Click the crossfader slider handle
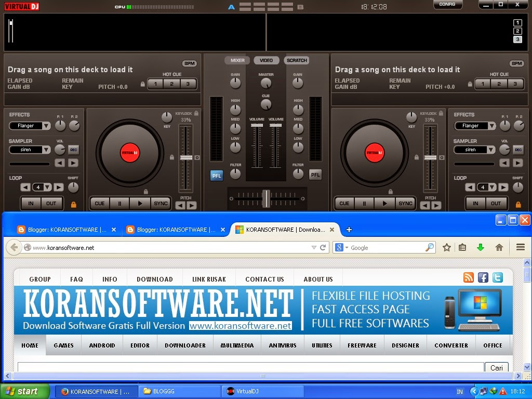Viewport: 532px width, 399px height. coord(267,198)
